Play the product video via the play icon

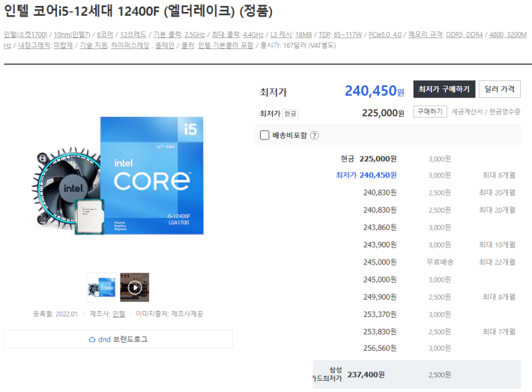coord(135,287)
